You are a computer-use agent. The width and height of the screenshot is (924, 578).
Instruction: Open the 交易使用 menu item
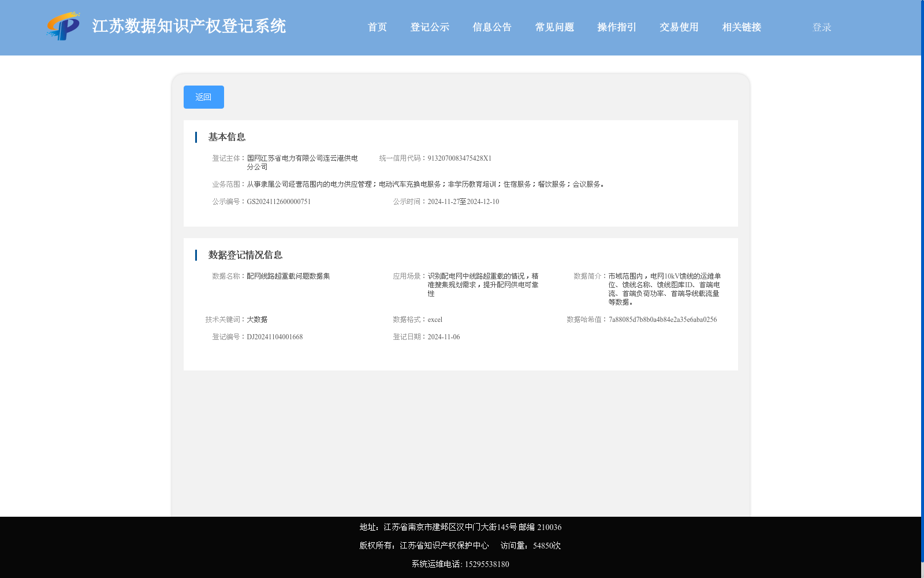click(679, 27)
